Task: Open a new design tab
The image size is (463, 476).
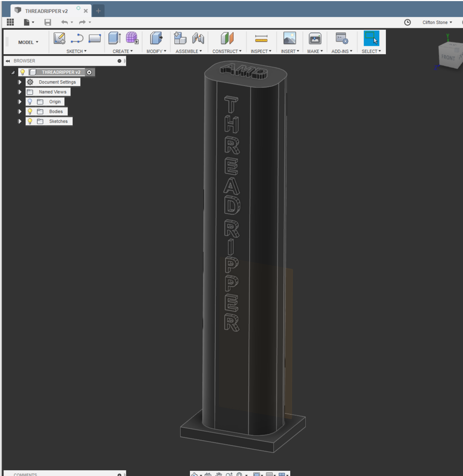Action: pyautogui.click(x=98, y=11)
